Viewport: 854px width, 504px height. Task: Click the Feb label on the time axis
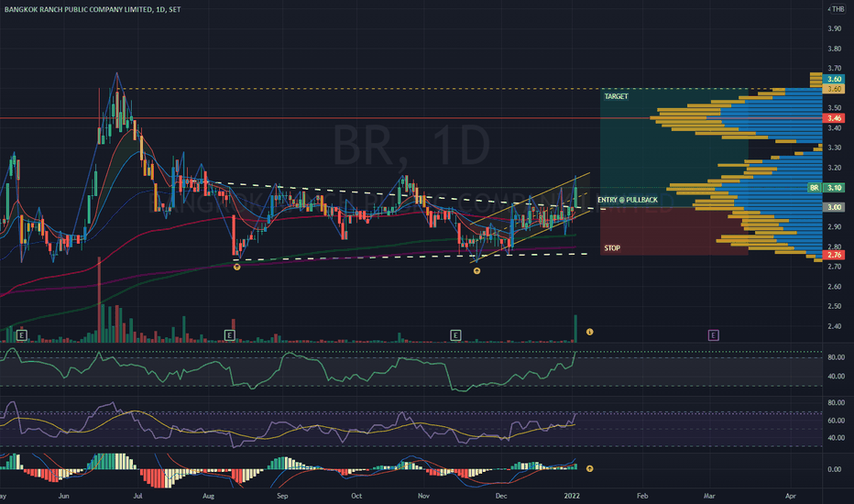[x=642, y=496]
